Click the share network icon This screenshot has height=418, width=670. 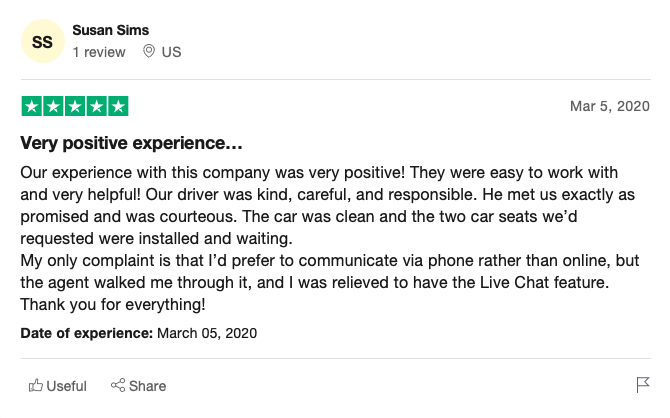pyautogui.click(x=118, y=385)
